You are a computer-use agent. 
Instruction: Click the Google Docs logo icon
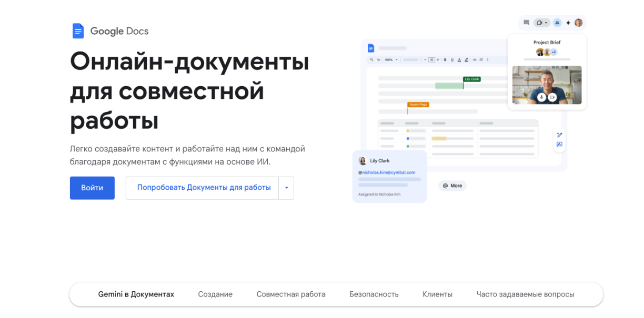(x=78, y=31)
